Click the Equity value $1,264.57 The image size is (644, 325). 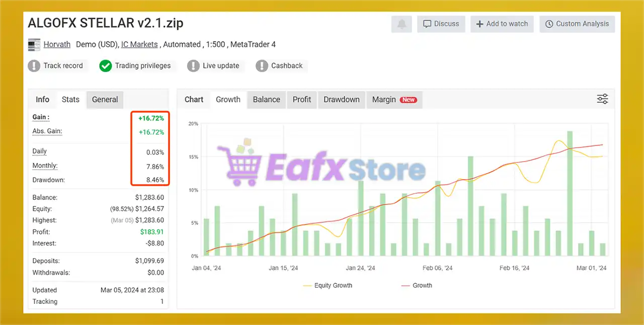[149, 209]
